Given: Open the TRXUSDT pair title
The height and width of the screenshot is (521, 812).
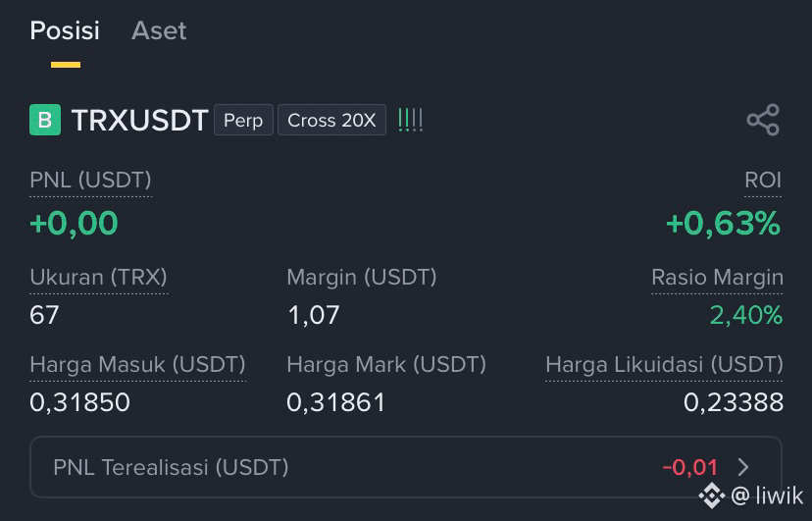Looking at the screenshot, I should (140, 120).
